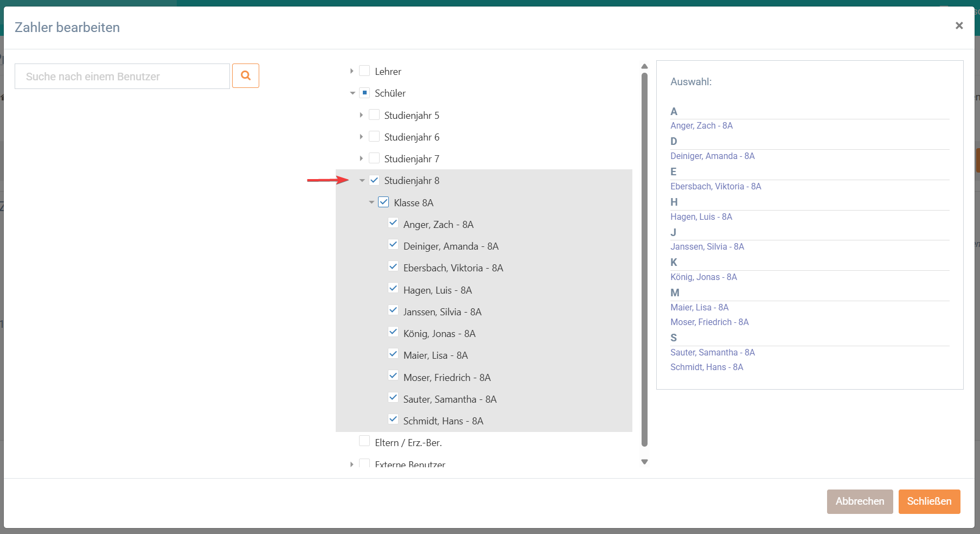Expand Studienjahr 7 group
Viewport: 980px width, 534px height.
pyautogui.click(x=361, y=158)
